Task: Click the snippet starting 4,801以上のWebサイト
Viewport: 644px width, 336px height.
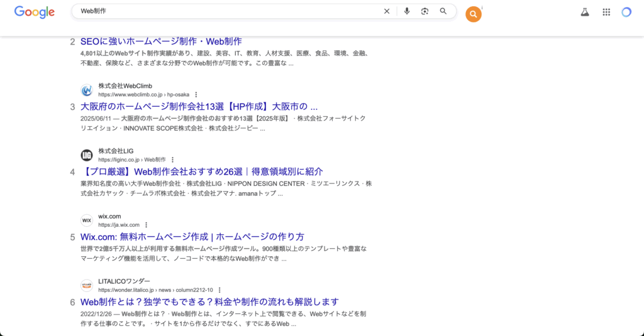Action: coord(226,58)
